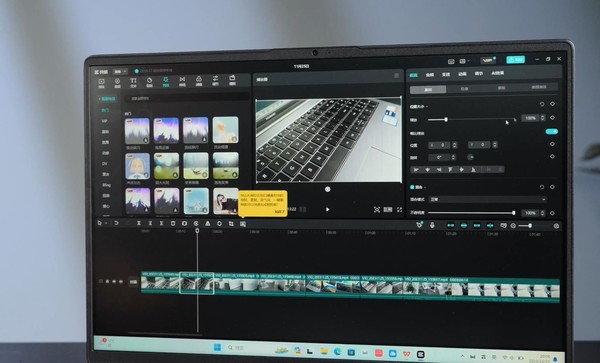Screen dimensions: 600x363
Task: Click the align horizontal center icon
Action: tap(428, 169)
